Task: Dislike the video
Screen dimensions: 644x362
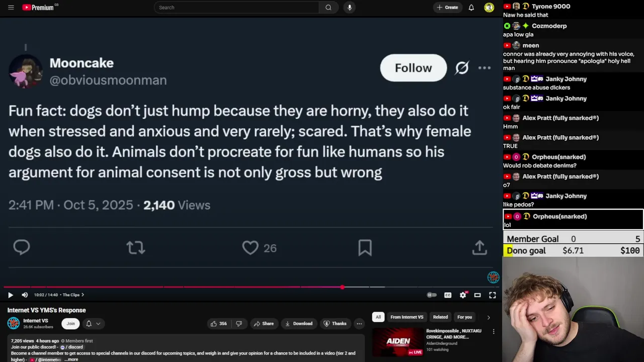Action: 239,324
